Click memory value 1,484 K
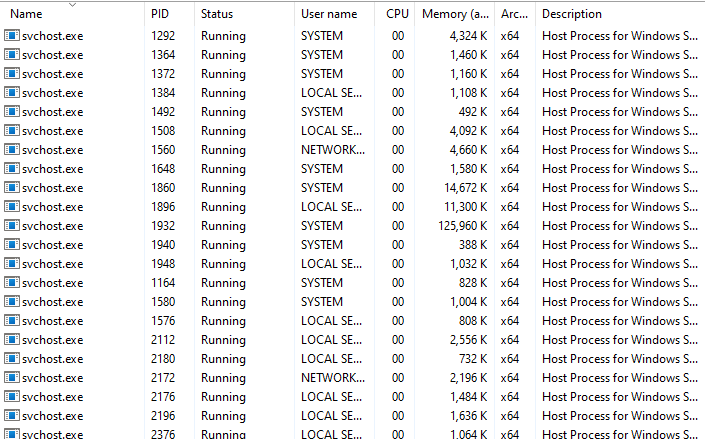The height and width of the screenshot is (439, 705). [x=468, y=397]
